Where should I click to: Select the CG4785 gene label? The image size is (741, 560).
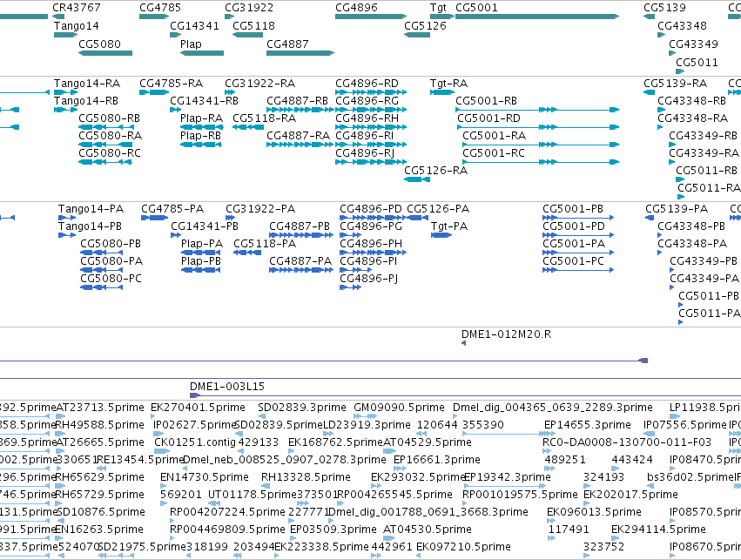(160, 8)
